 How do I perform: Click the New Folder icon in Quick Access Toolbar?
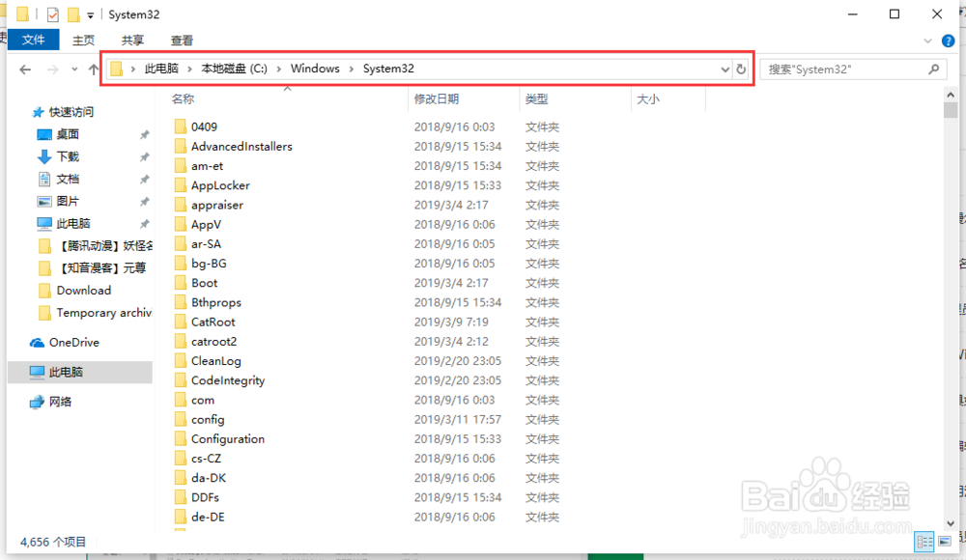point(72,13)
